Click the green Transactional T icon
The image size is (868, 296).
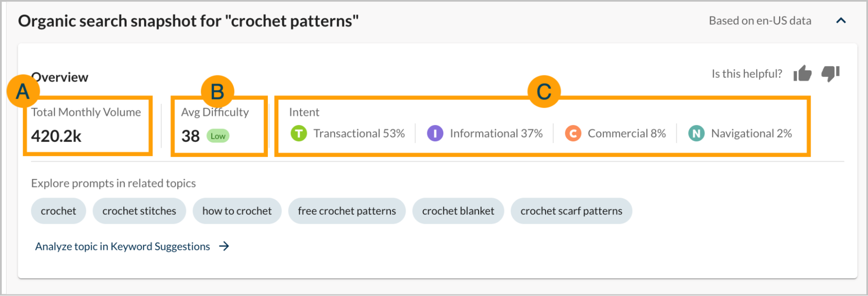tap(299, 133)
